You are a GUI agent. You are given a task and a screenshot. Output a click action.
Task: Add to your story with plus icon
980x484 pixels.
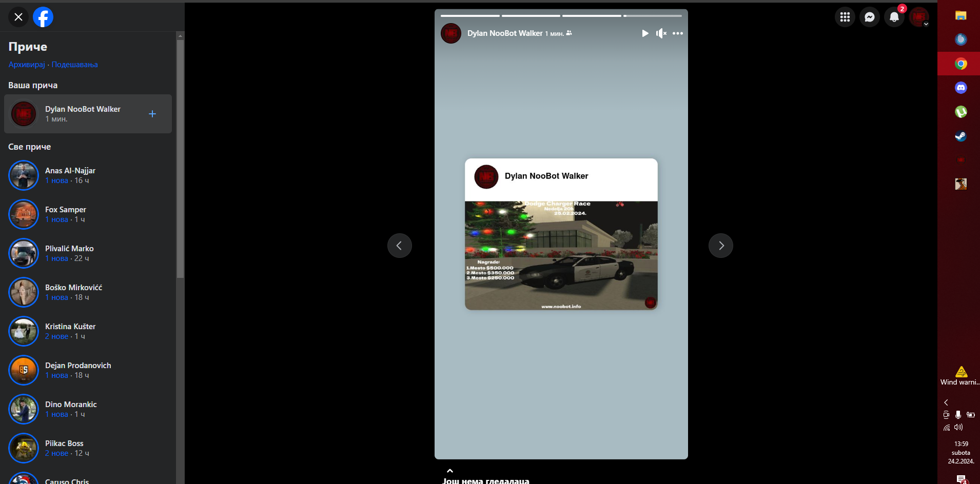point(152,114)
